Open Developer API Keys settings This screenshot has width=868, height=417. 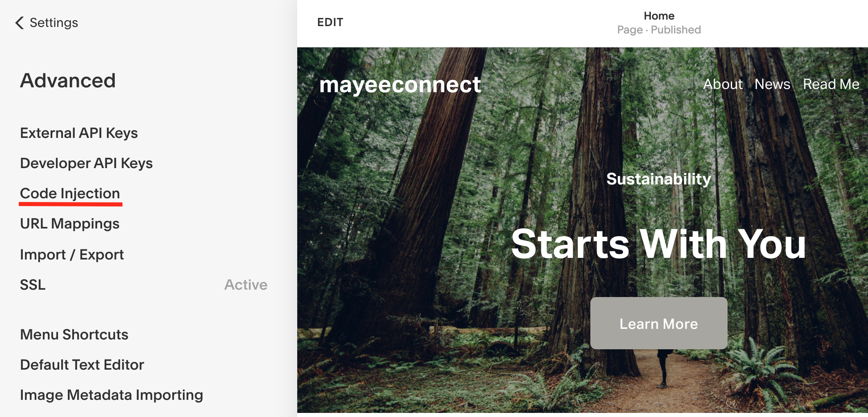[x=86, y=163]
